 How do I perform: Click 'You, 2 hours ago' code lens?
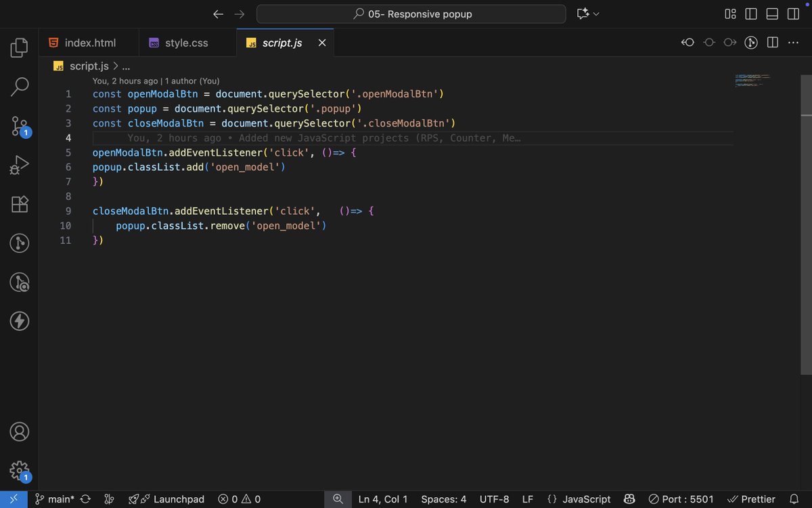pos(125,81)
